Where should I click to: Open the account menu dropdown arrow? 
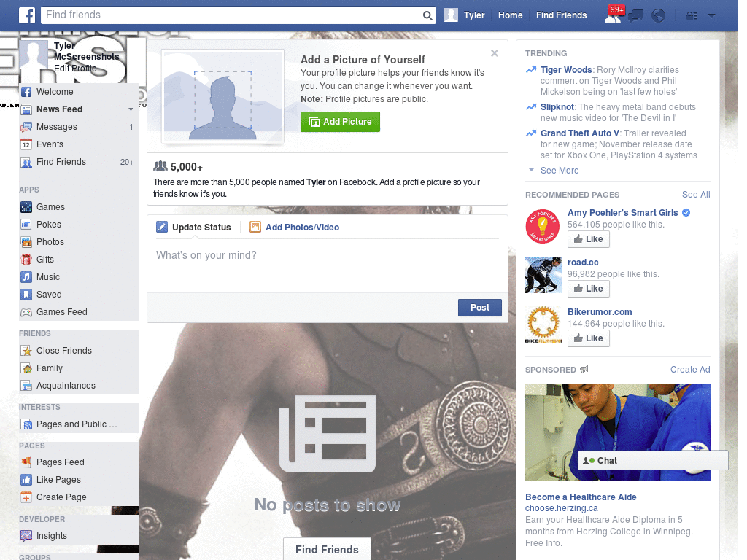point(711,16)
